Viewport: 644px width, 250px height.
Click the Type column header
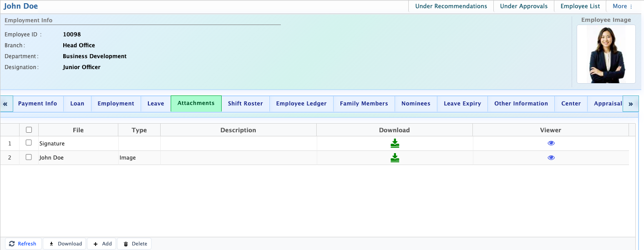point(139,130)
